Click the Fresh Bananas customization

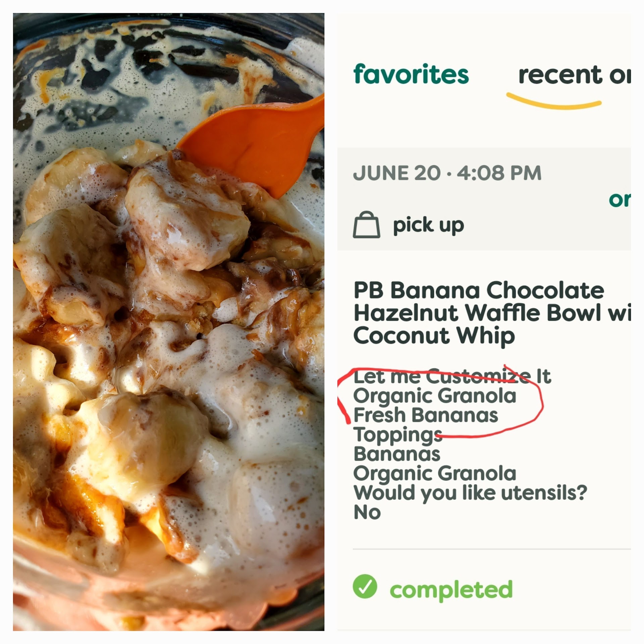[426, 415]
